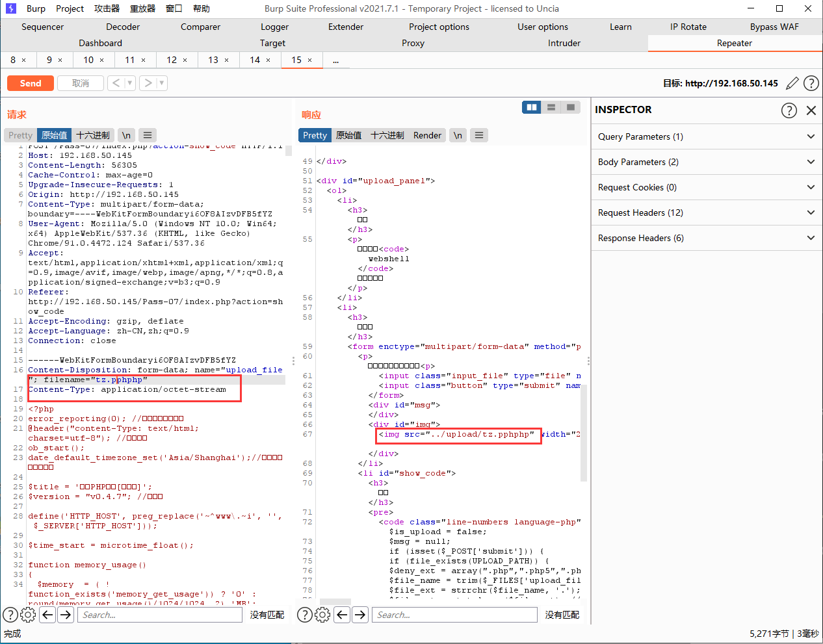Viewport: 823px width, 644px height.
Task: Show more Repeater tabs via ellipsis
Action: click(x=335, y=60)
